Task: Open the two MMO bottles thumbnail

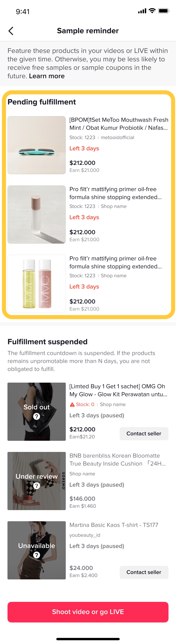Action: coord(37,284)
